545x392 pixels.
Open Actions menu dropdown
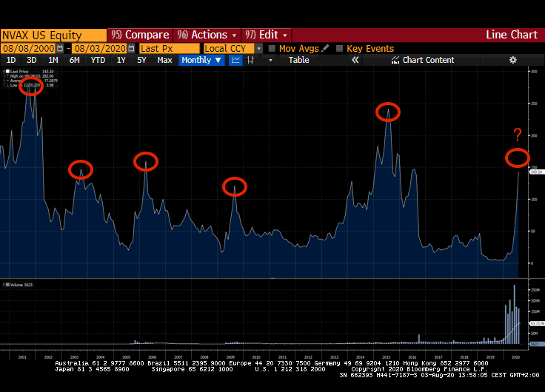click(x=207, y=35)
